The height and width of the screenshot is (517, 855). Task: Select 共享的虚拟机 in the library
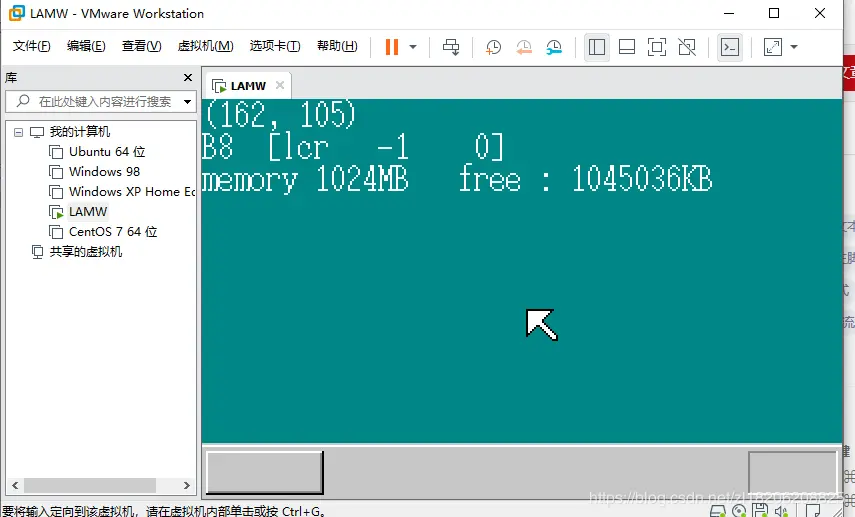click(86, 251)
